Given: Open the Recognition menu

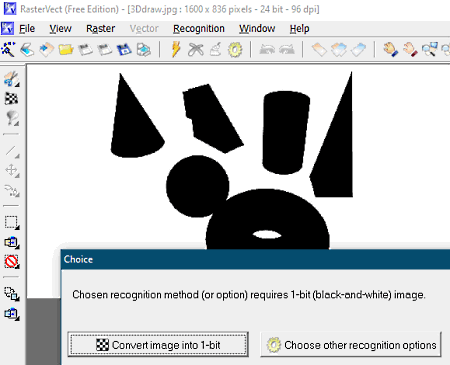Looking at the screenshot, I should (x=199, y=29).
